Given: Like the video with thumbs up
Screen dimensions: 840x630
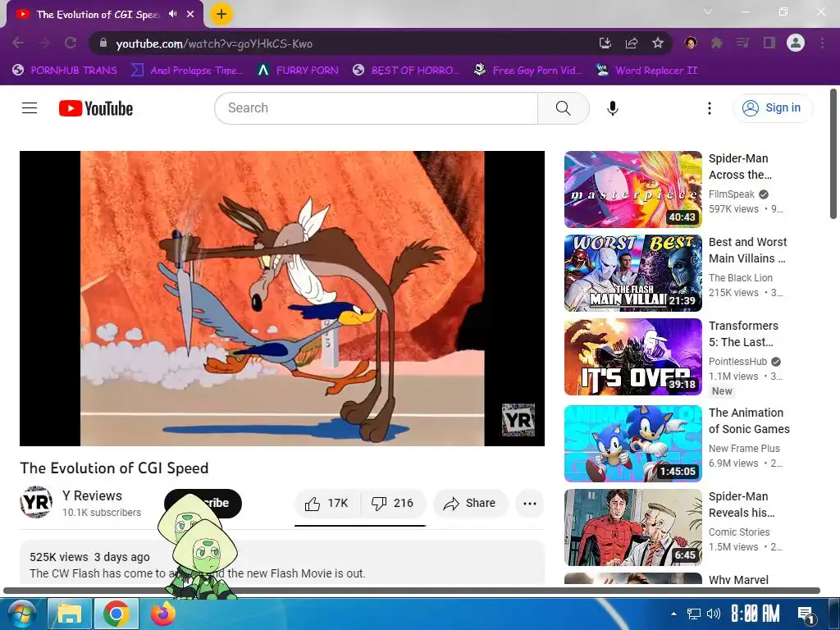Looking at the screenshot, I should (326, 503).
